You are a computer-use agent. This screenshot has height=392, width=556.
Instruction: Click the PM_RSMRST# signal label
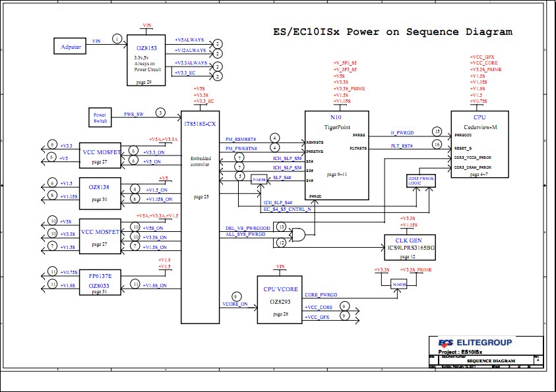(241, 140)
